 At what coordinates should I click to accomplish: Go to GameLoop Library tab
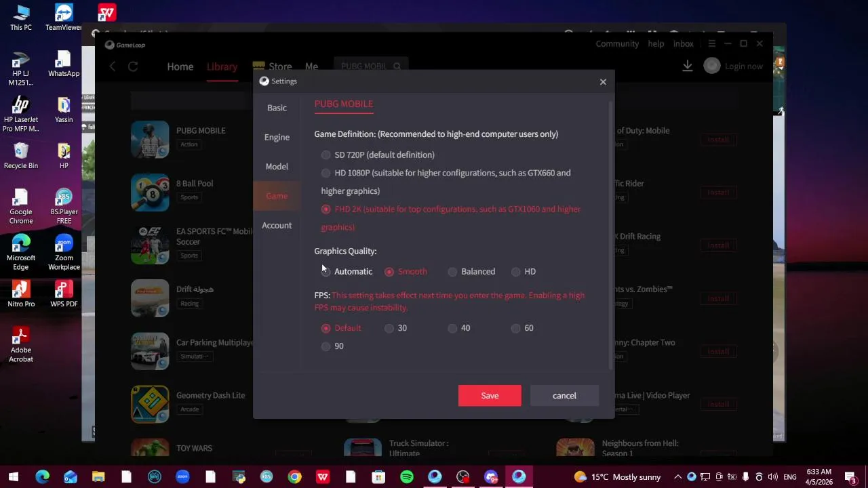pos(222,66)
